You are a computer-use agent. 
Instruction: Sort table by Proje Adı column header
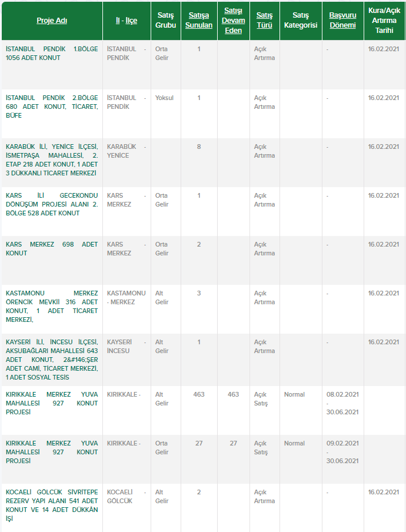pyautogui.click(x=52, y=21)
